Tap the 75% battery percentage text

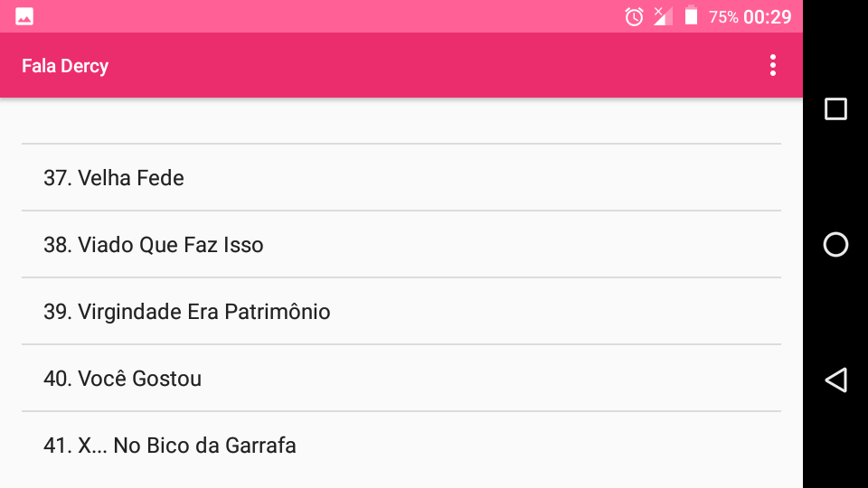coord(723,16)
